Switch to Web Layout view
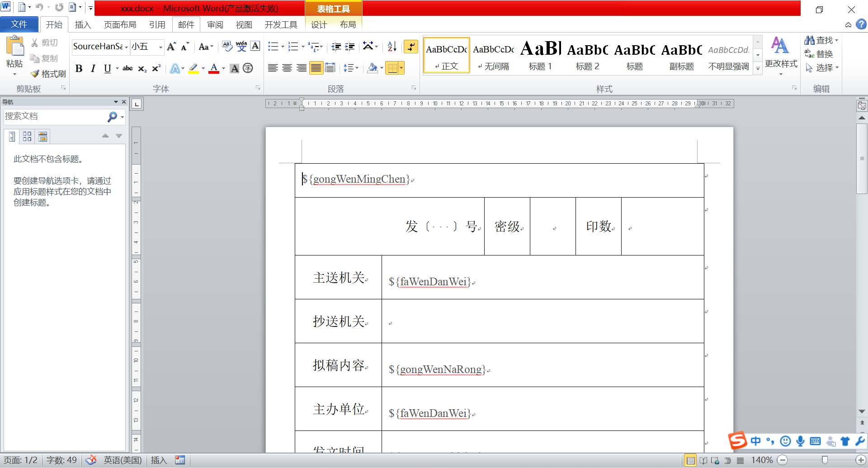 pyautogui.click(x=715, y=460)
